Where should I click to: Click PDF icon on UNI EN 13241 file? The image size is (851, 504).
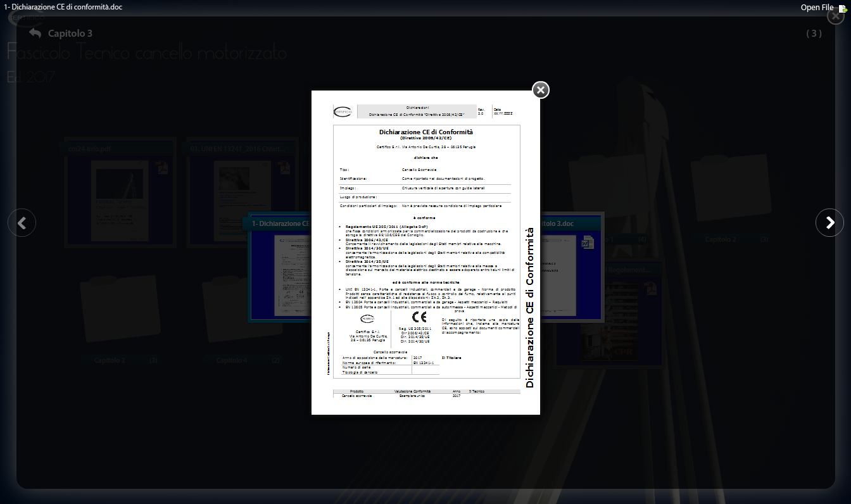[x=283, y=168]
